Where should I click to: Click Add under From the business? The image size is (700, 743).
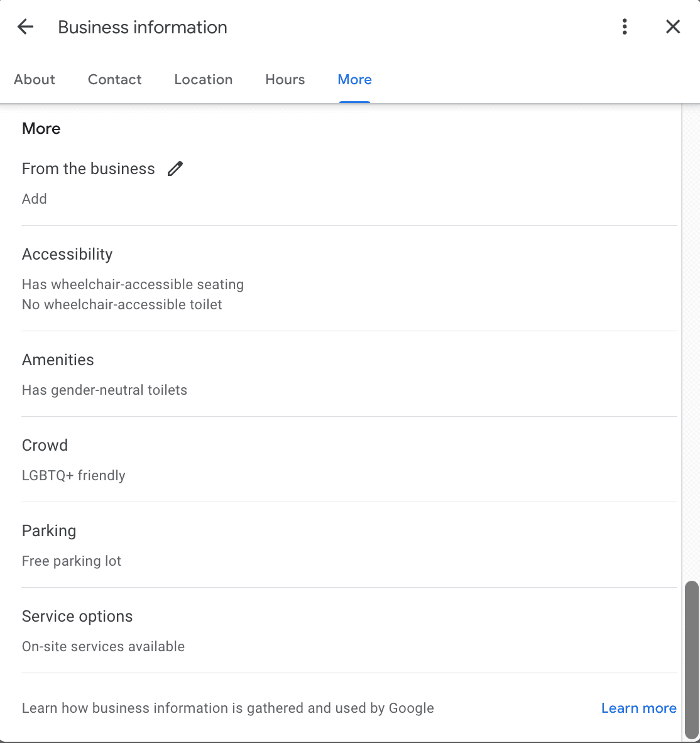(35, 199)
